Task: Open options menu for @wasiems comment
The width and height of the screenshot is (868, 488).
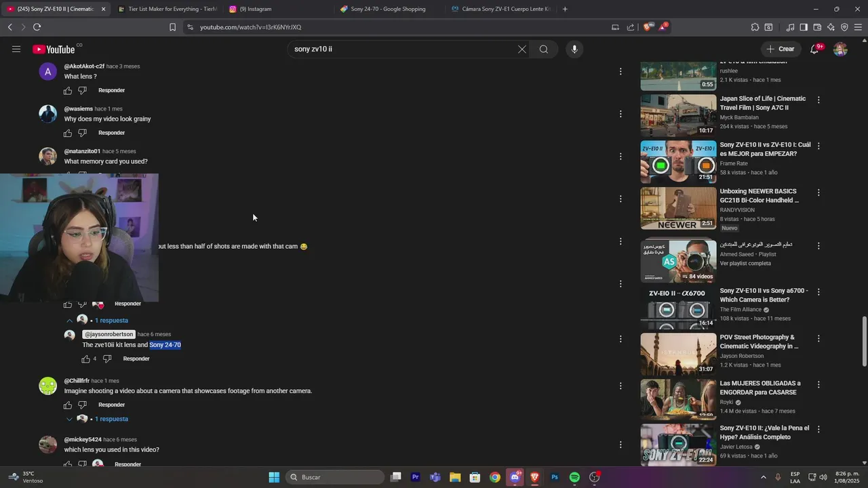Action: pos(620,114)
